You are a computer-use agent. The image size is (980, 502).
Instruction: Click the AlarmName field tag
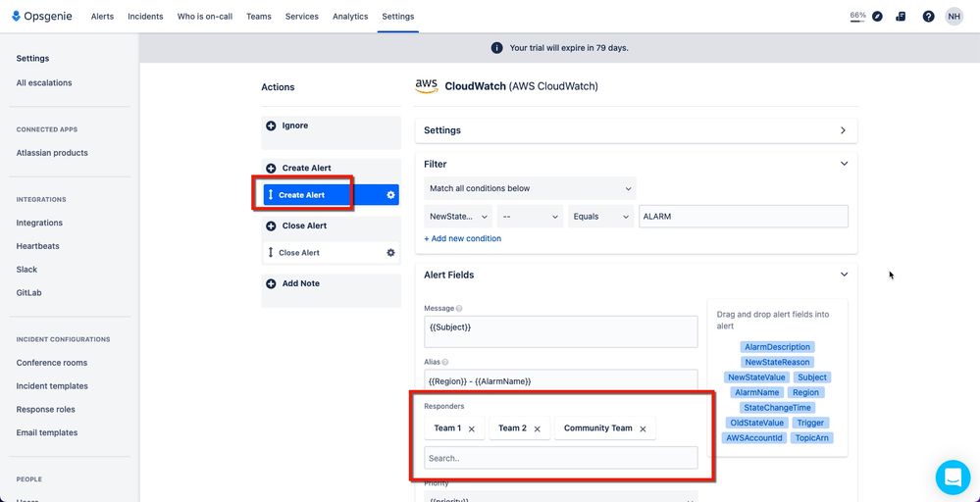pyautogui.click(x=757, y=393)
